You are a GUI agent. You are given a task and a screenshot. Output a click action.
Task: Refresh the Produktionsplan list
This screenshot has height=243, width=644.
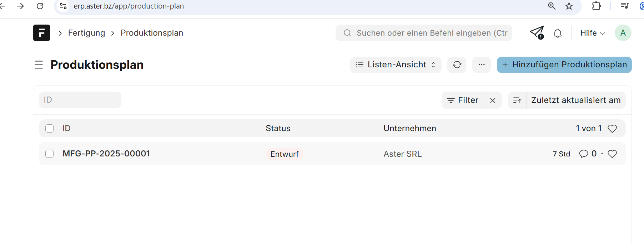coord(457,65)
